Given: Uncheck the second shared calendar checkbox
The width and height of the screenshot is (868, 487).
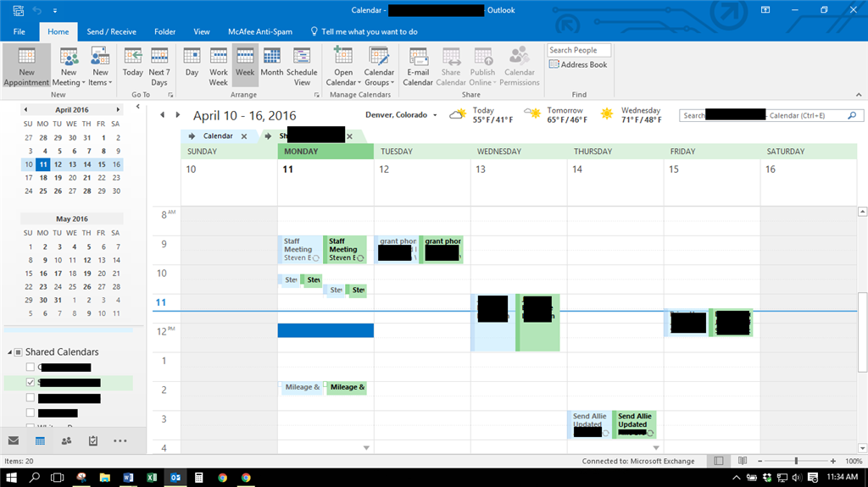Looking at the screenshot, I should [31, 383].
